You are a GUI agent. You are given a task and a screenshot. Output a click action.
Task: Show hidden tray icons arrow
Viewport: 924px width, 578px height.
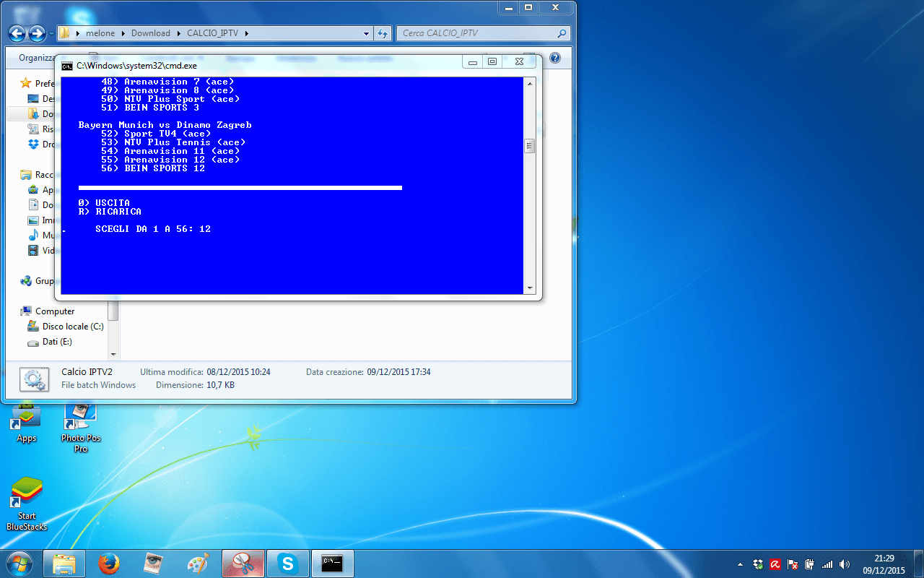(741, 564)
